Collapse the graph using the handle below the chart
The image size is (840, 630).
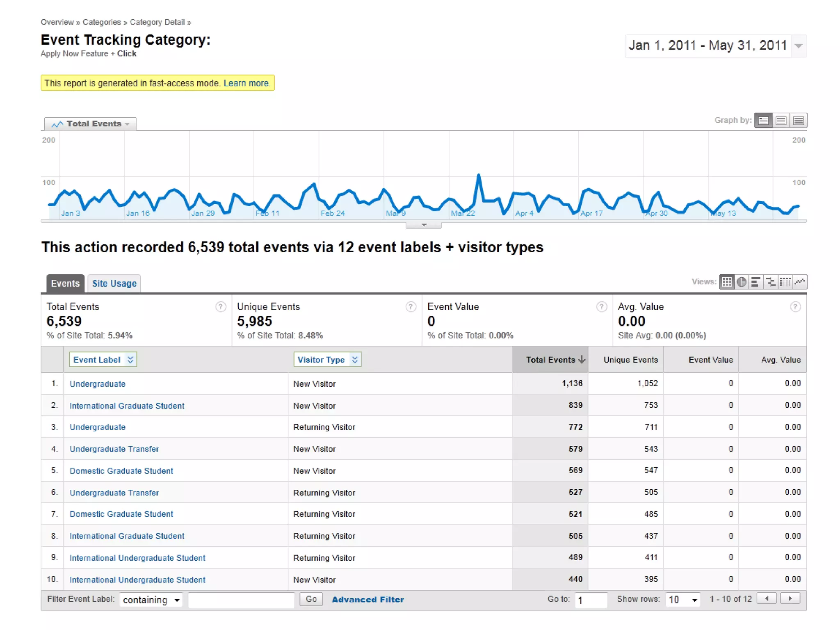pyautogui.click(x=424, y=225)
